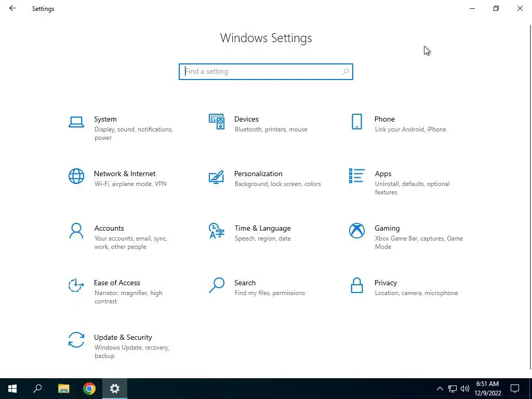Click the Search category heading text

pos(245,283)
